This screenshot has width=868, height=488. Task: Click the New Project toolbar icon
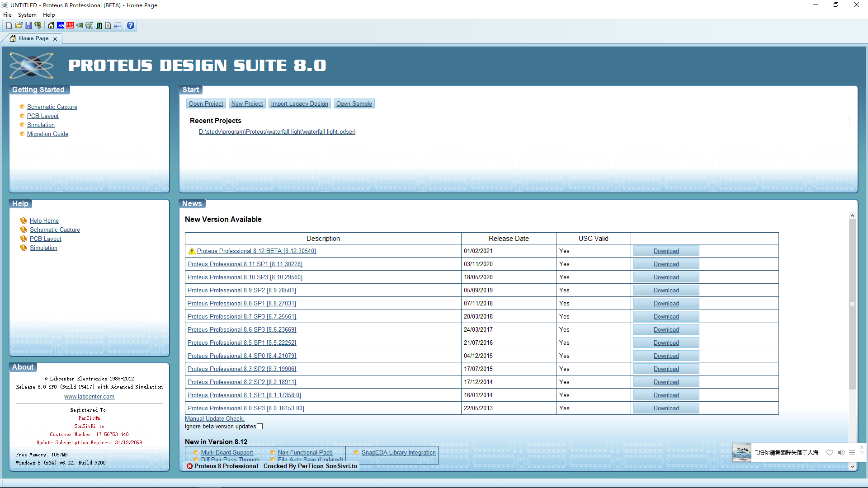pyautogui.click(x=9, y=25)
